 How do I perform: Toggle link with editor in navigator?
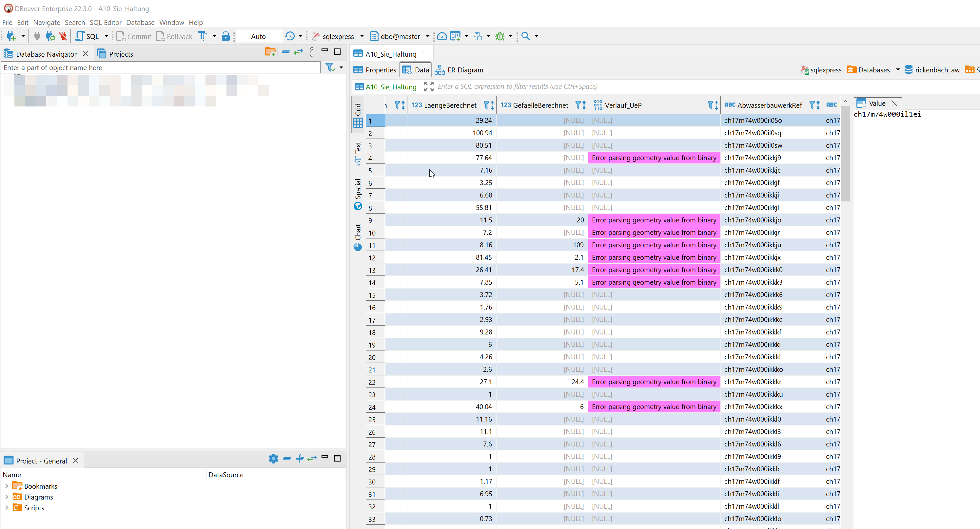click(299, 52)
